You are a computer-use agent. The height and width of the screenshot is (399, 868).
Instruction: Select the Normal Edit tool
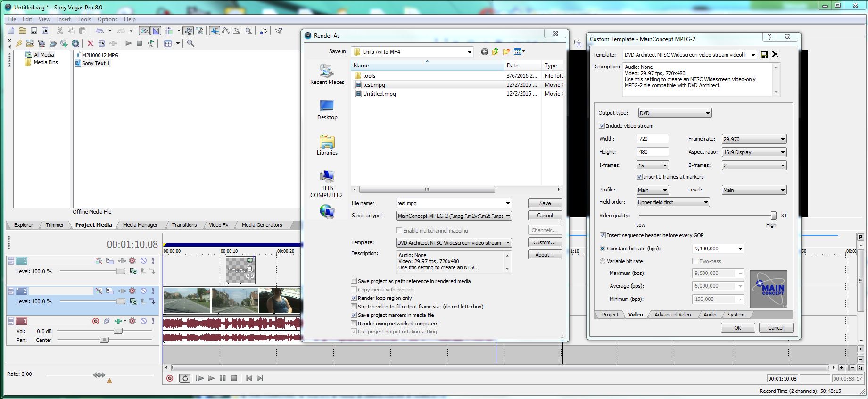(215, 31)
